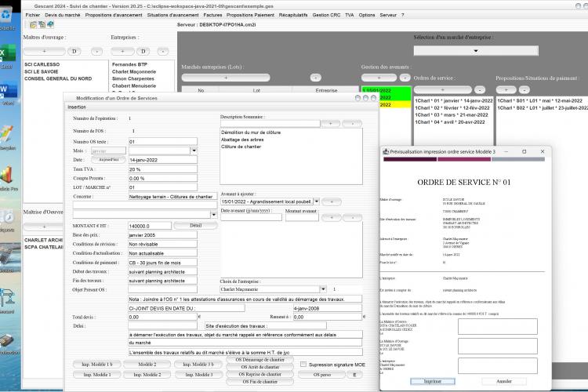Click the D button under Maîtres d'ouvrage
Screen dimensions: 588x392
tap(74, 52)
